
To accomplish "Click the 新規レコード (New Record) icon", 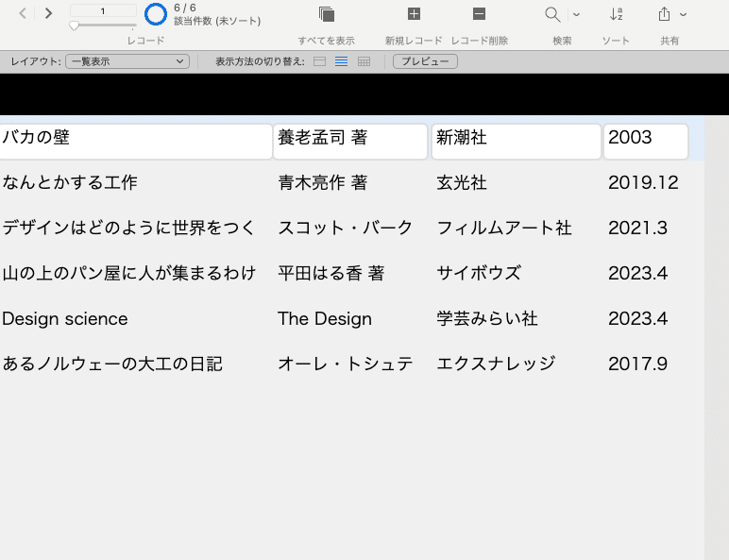I will (x=414, y=14).
